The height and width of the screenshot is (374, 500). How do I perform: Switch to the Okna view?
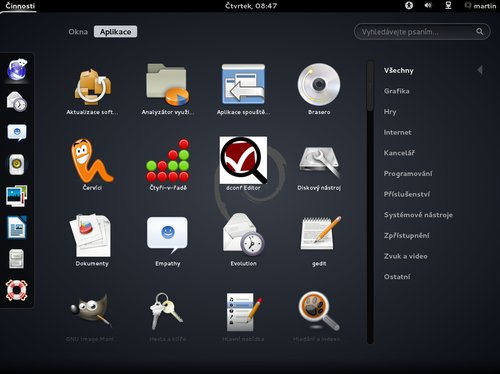tap(78, 32)
